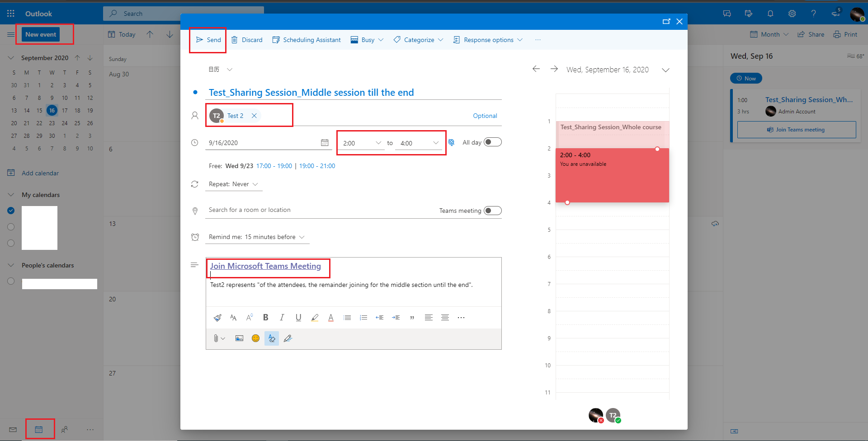Toggle italic text formatting
This screenshot has height=441, width=868.
tap(282, 317)
